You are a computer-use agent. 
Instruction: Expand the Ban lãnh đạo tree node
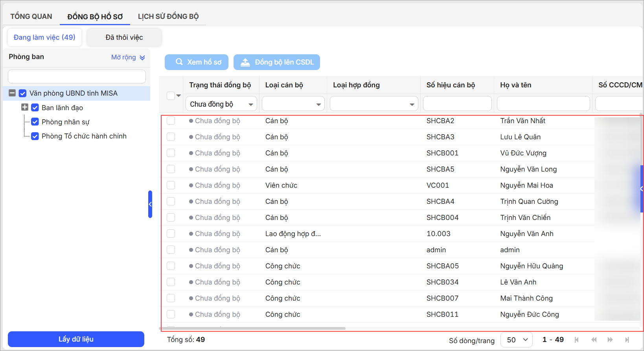(x=25, y=107)
